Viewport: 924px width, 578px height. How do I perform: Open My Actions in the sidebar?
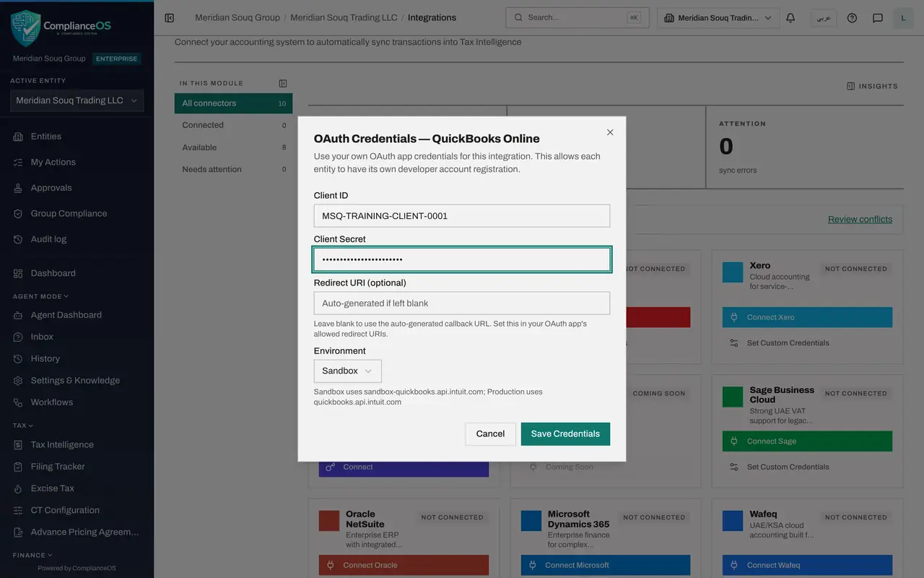tap(53, 163)
